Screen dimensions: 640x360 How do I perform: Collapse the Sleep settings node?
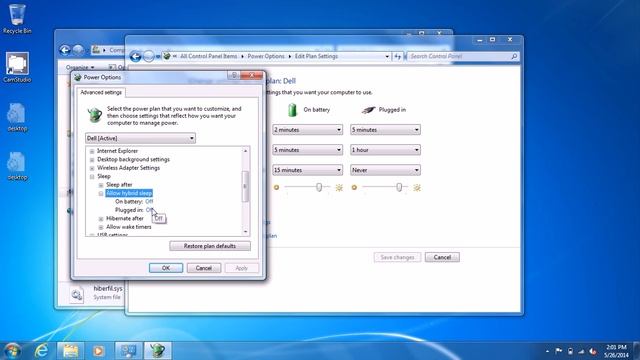click(x=92, y=176)
